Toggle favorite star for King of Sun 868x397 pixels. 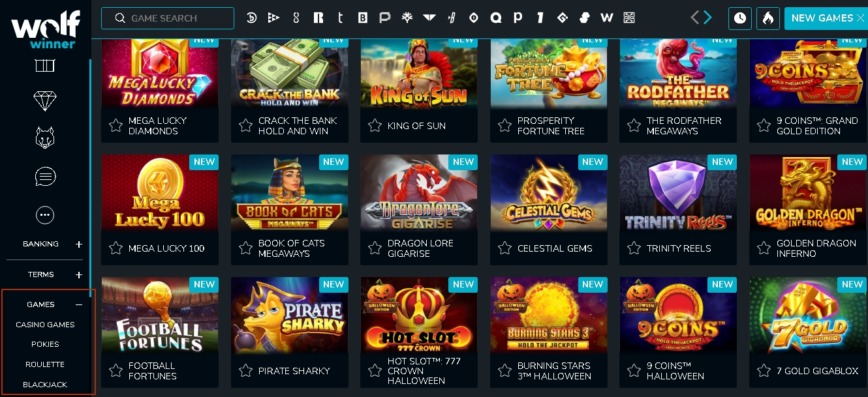point(375,125)
